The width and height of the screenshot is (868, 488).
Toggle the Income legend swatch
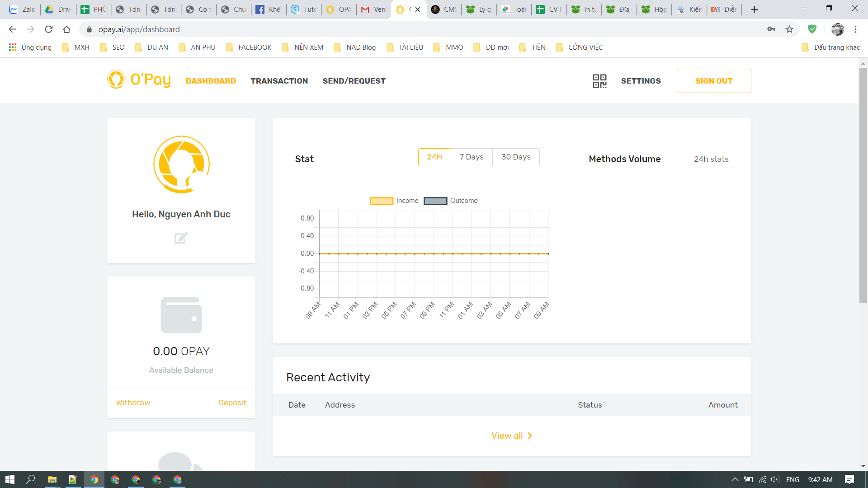coord(381,201)
